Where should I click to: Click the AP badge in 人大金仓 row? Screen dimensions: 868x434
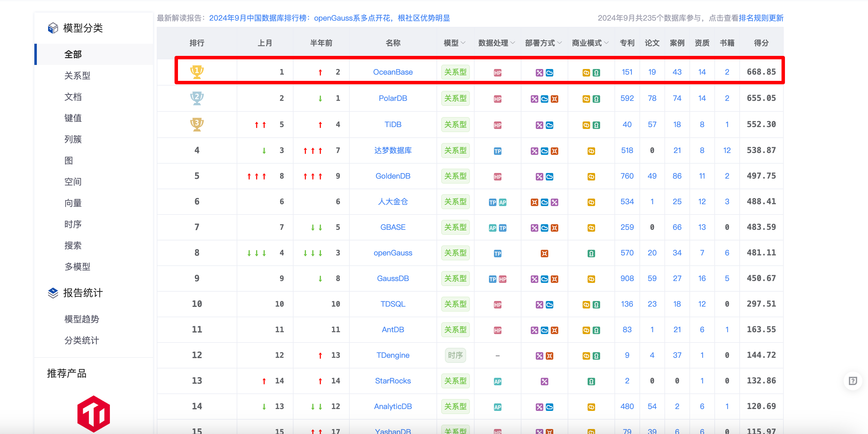[502, 202]
